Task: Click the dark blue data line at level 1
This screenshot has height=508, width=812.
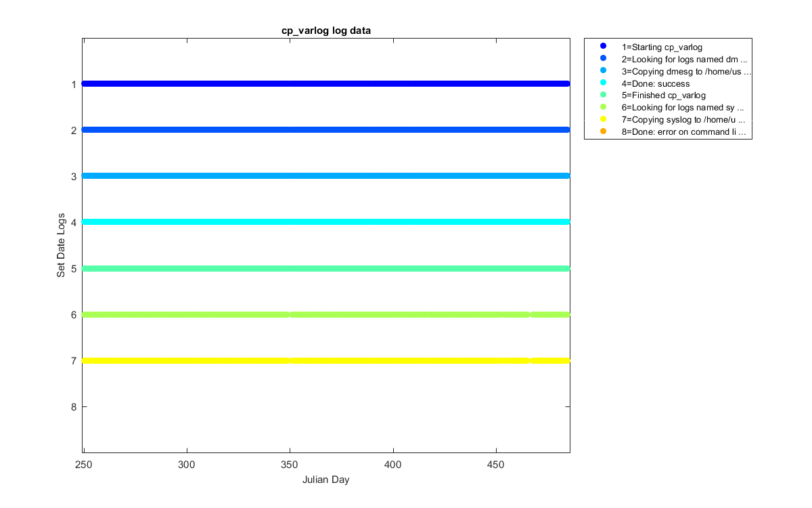Action: click(x=325, y=83)
